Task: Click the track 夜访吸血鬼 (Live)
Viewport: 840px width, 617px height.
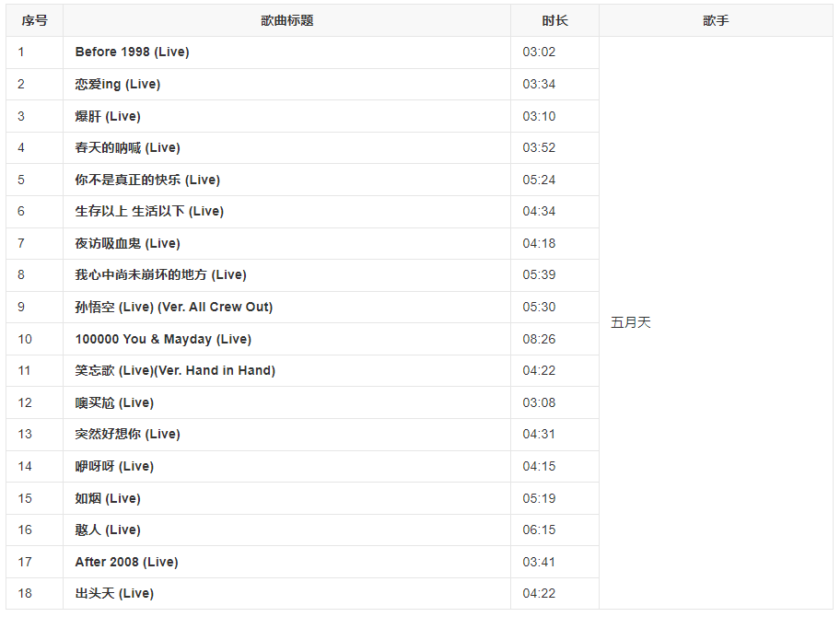Action: point(127,243)
